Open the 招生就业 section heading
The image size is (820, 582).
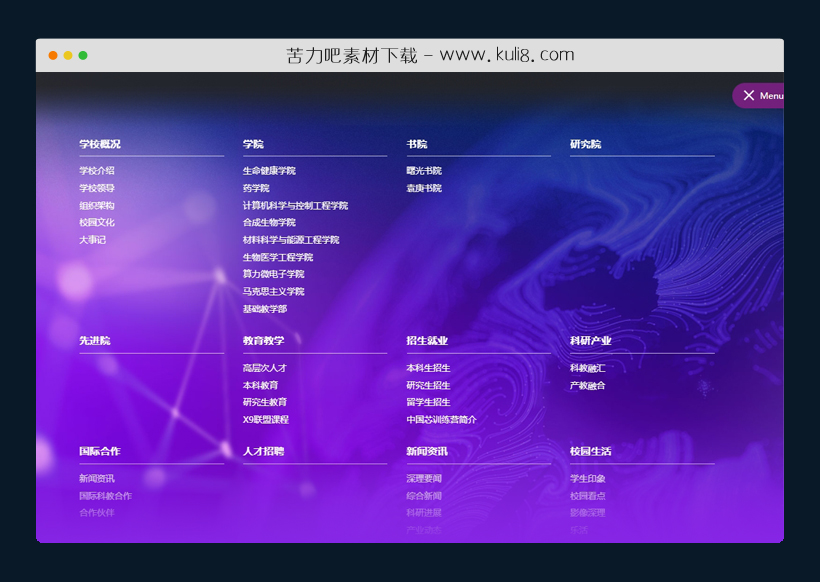pos(426,341)
